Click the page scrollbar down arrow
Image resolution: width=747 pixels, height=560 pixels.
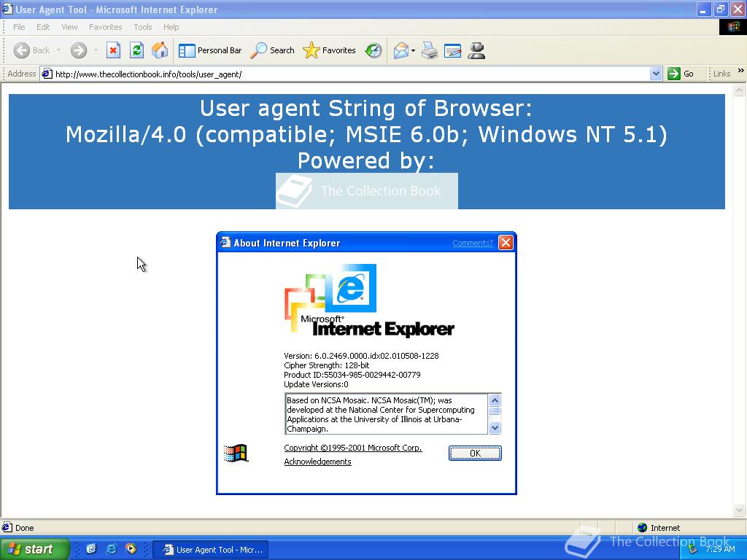click(x=740, y=510)
